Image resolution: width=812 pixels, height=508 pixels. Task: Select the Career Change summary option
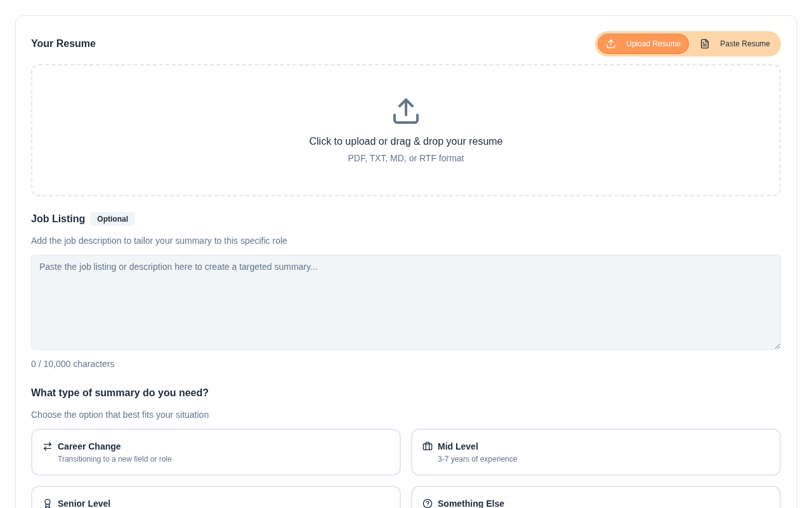[x=216, y=452]
